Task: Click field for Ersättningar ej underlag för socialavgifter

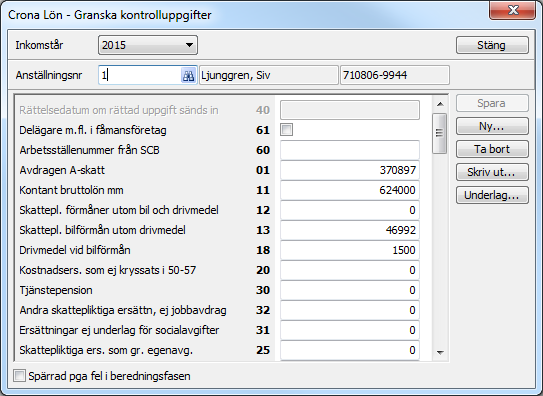Action: click(350, 330)
